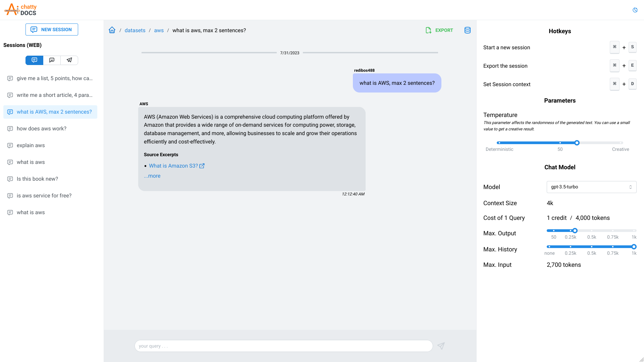
Task: Click the send query paper plane icon
Action: pos(441,346)
